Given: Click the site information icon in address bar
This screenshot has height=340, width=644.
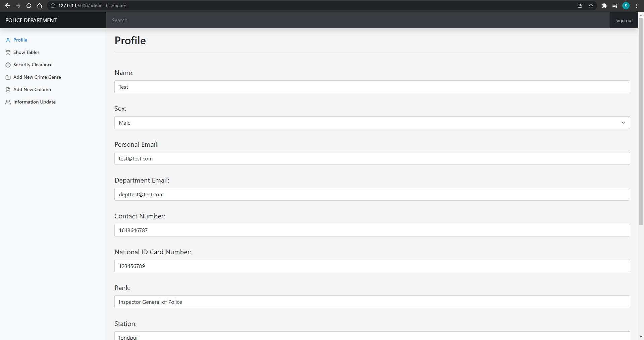Looking at the screenshot, I should coord(53,6).
